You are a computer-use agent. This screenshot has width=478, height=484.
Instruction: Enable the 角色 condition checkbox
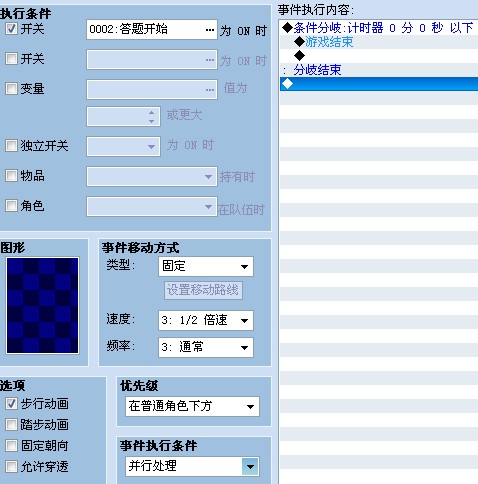(11, 205)
